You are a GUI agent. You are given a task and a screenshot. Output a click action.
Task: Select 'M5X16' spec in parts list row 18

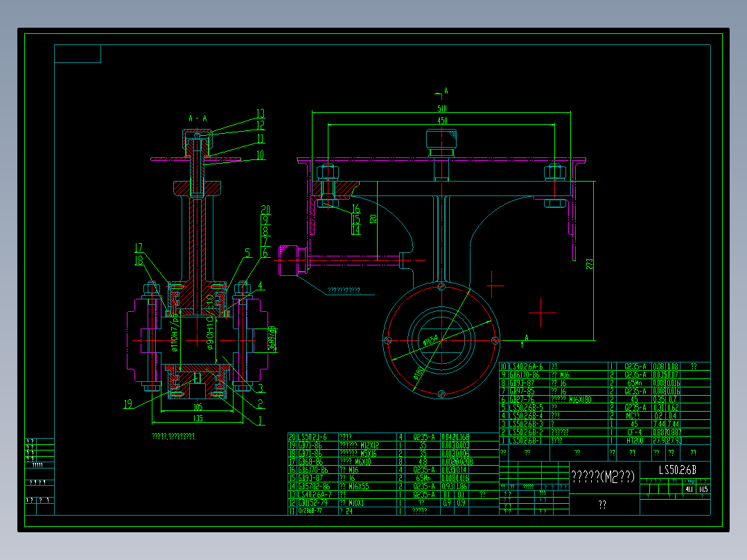pyautogui.click(x=367, y=454)
